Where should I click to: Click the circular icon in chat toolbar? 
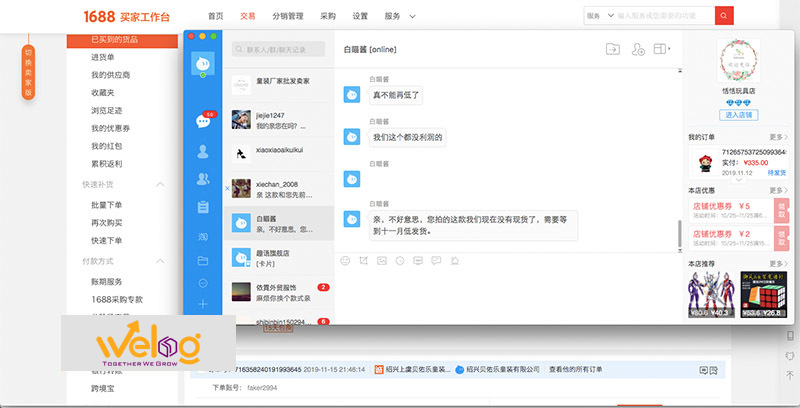(400, 261)
